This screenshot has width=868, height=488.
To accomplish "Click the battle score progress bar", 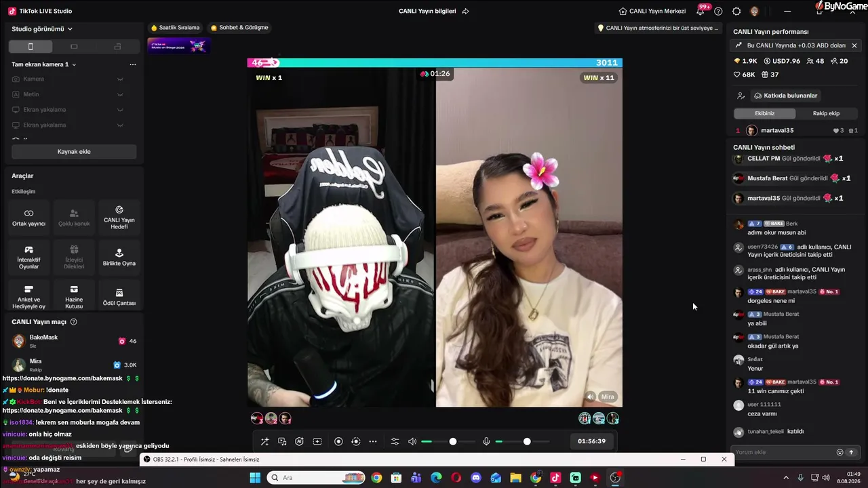I will tap(435, 63).
